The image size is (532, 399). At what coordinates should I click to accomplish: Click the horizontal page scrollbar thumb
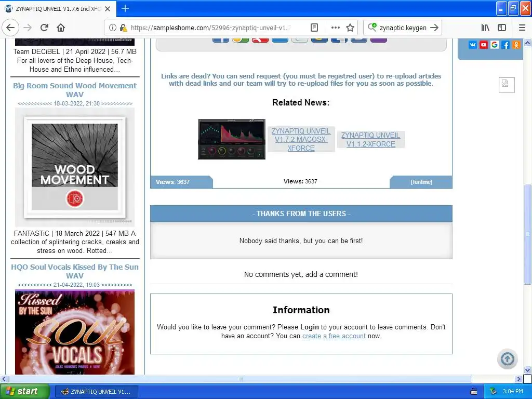(240, 379)
